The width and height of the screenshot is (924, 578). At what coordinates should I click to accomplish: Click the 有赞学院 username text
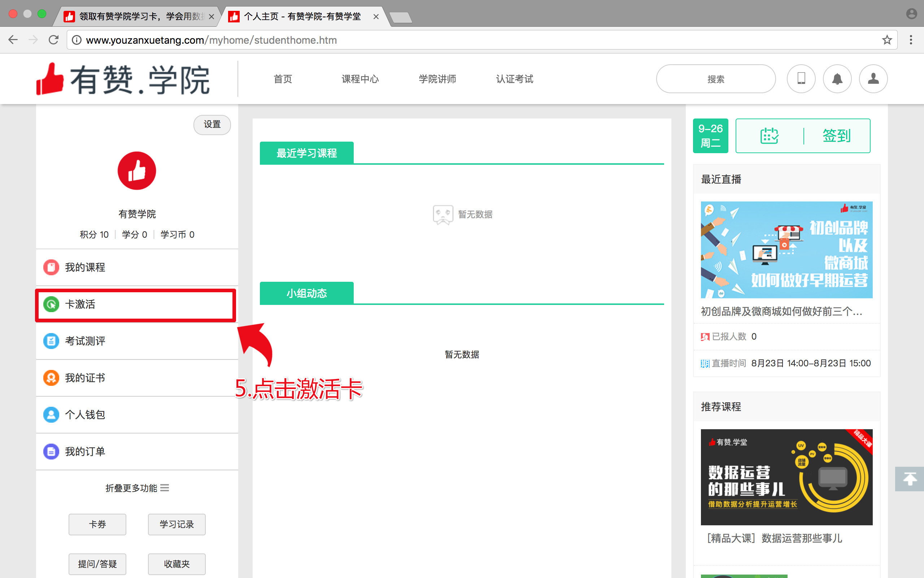coord(137,214)
